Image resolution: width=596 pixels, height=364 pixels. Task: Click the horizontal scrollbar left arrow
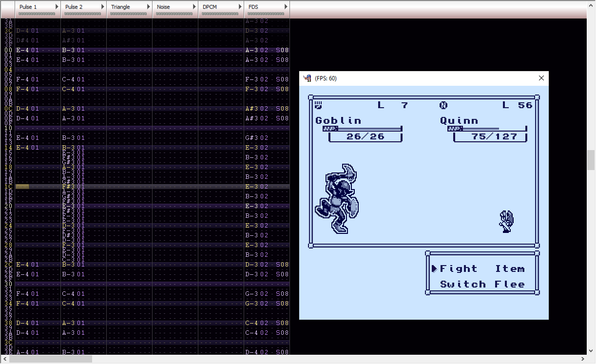4,359
